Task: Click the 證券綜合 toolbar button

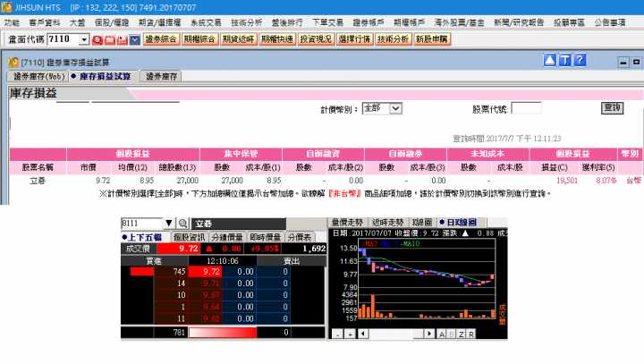Action: [161, 39]
